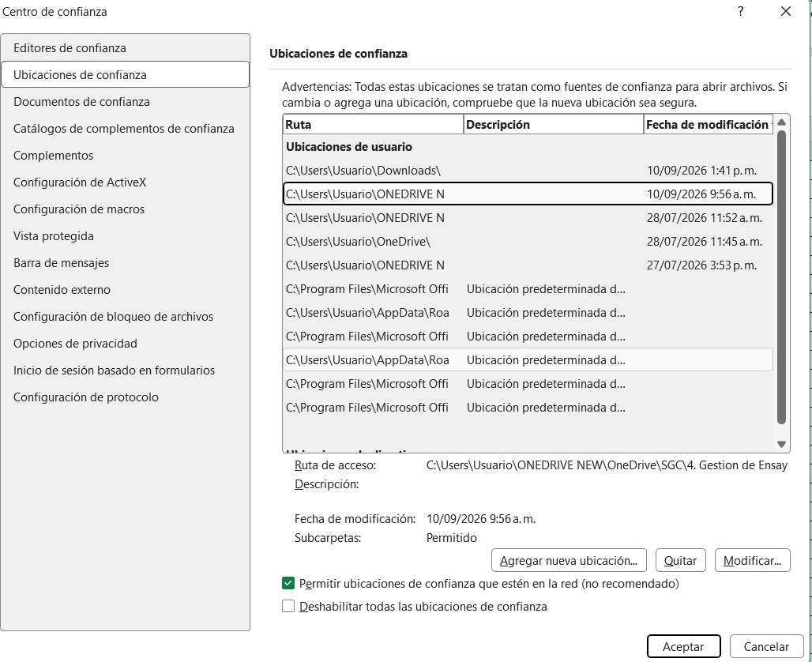Open Inicio de sesión basado en formularios
812x662 pixels.
126,370
